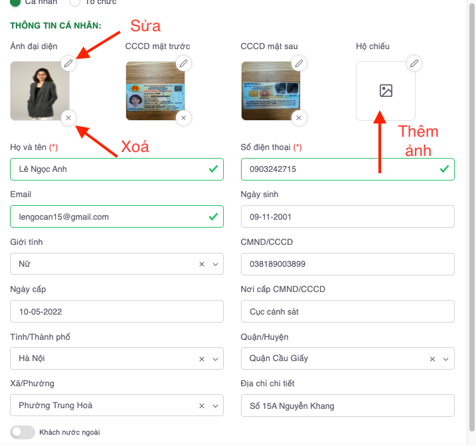
Task: Click edit pencil on Ảnh đại diện
Action: click(69, 63)
